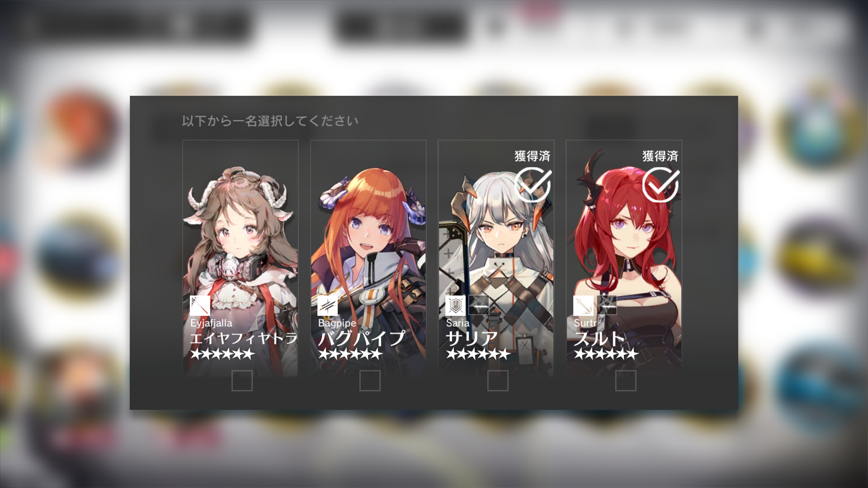Click the バグパイプ name label
This screenshot has width=868, height=488.
point(362,338)
